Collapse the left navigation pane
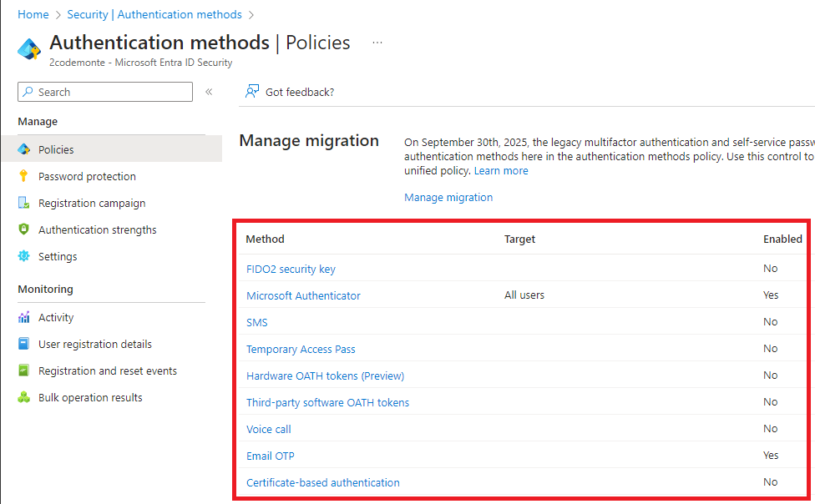 [x=208, y=92]
